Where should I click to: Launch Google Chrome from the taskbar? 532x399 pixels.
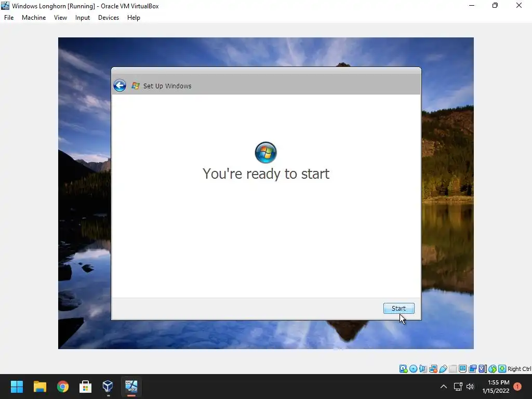pos(63,387)
